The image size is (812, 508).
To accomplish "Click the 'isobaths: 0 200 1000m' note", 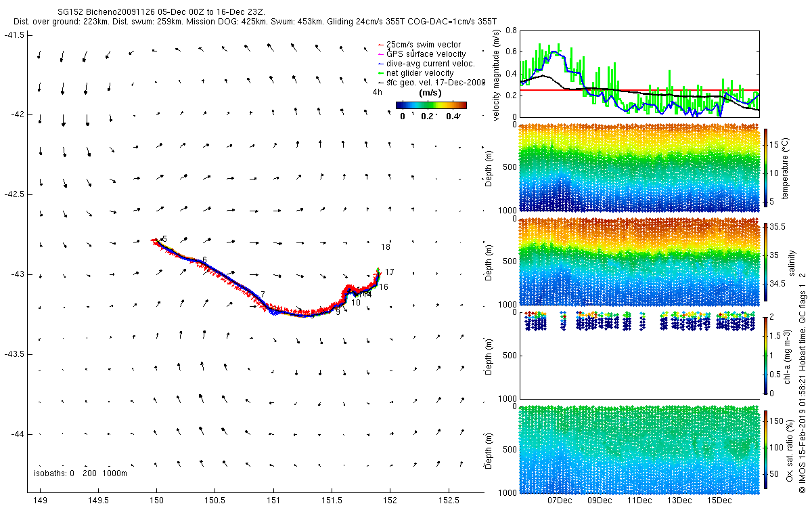I will tap(81, 473).
